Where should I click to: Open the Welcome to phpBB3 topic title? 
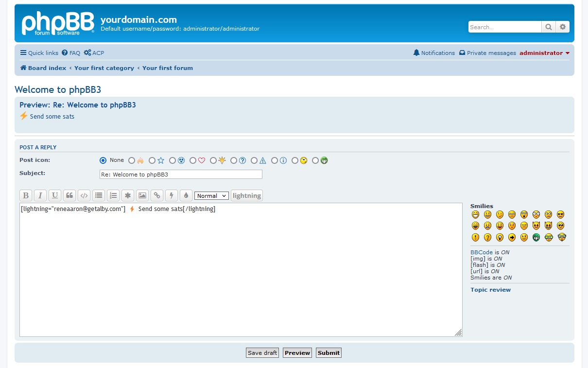click(58, 89)
